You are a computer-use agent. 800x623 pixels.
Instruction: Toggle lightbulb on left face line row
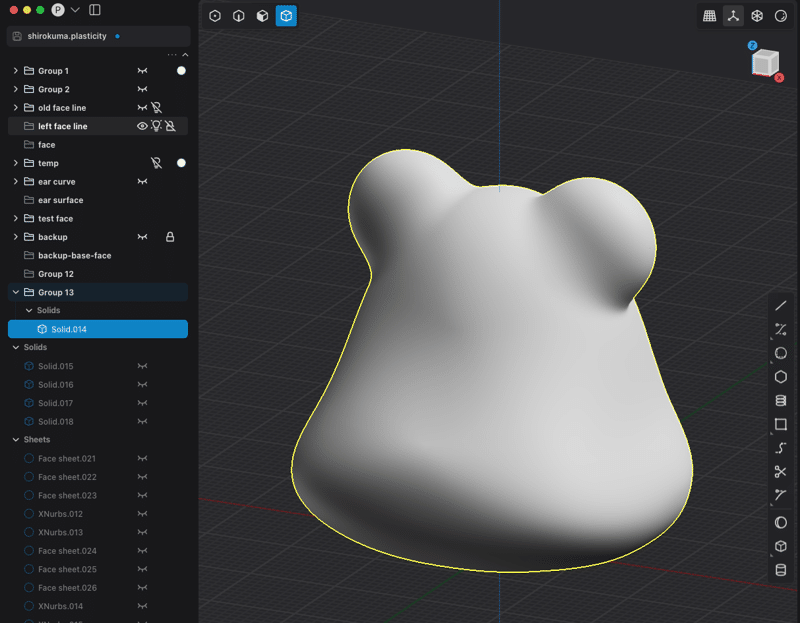[x=156, y=126]
